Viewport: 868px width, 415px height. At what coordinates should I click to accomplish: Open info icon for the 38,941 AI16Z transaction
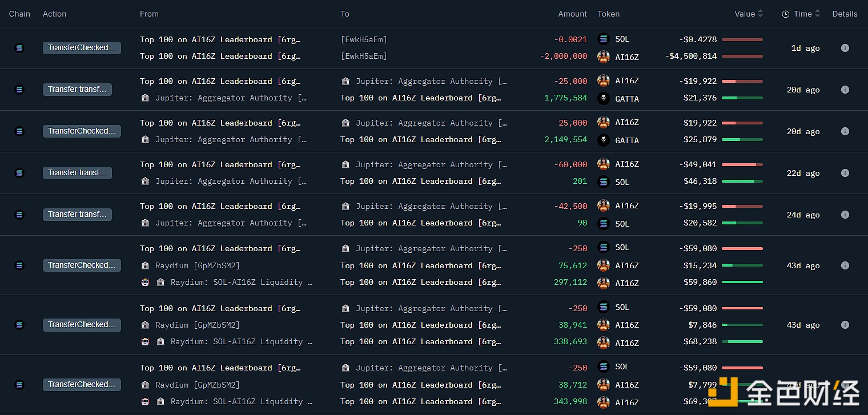[x=845, y=325]
